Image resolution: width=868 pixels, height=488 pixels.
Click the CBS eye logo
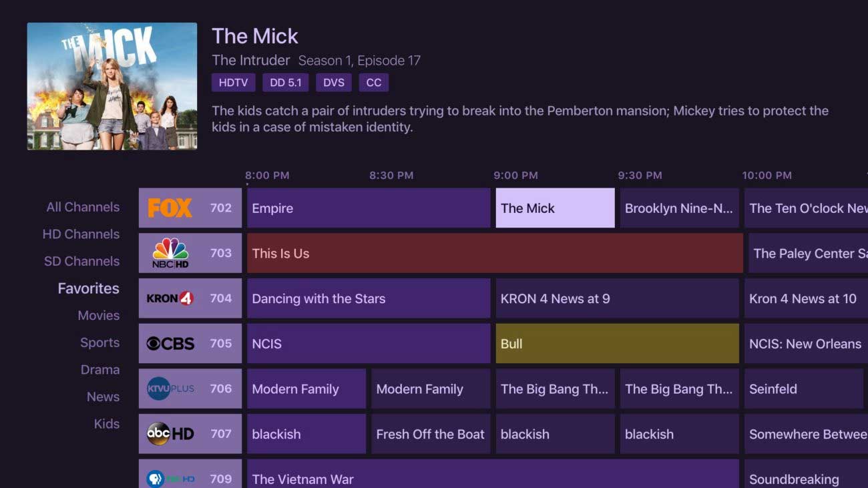[x=170, y=344]
